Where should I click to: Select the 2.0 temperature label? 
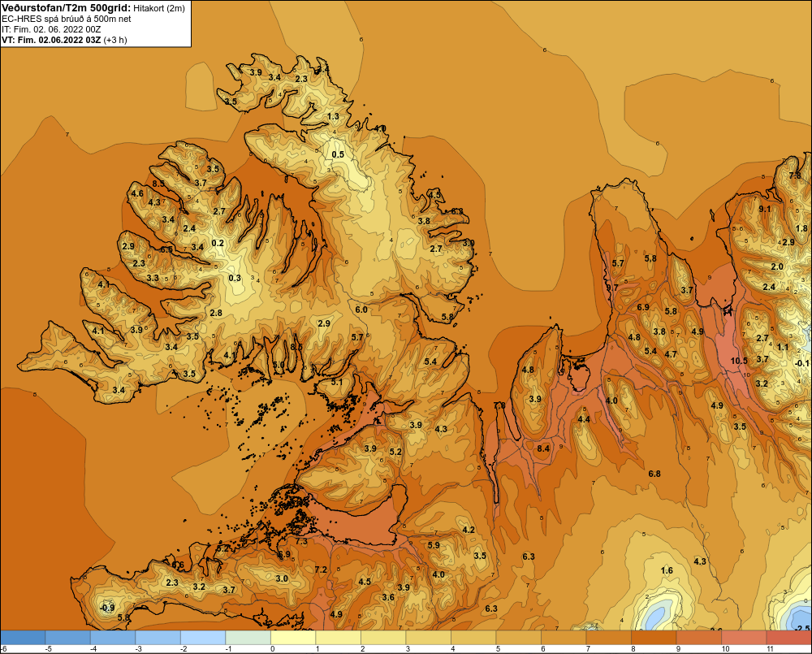click(x=777, y=266)
